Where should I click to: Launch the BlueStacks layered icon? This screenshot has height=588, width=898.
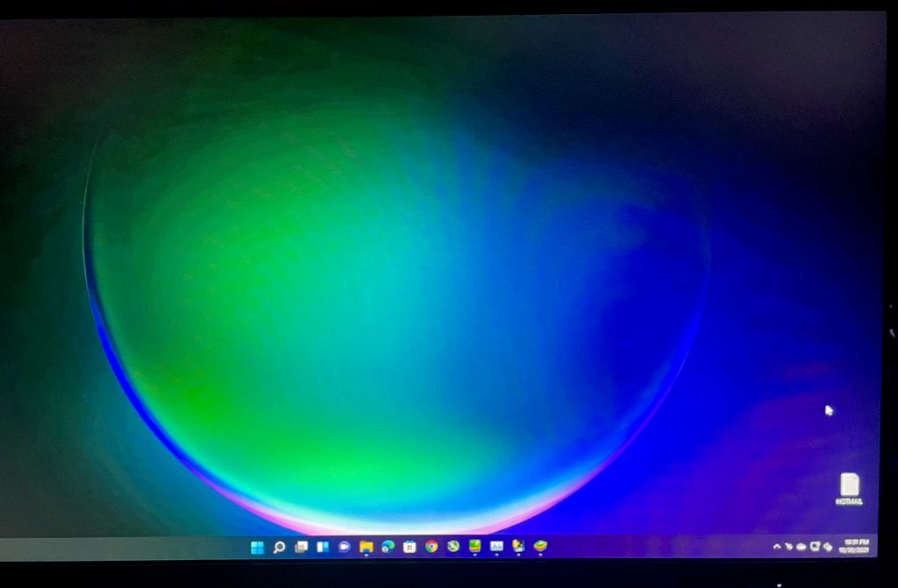pyautogui.click(x=540, y=546)
